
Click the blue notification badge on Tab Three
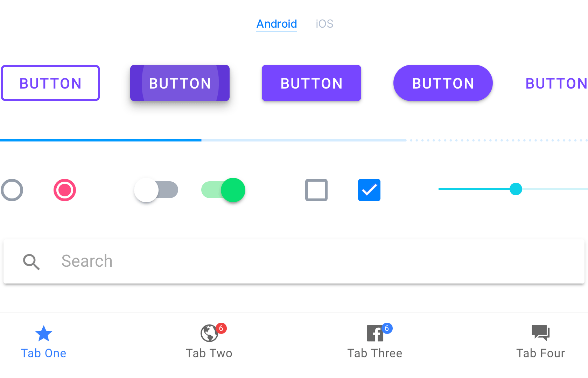pyautogui.click(x=387, y=328)
